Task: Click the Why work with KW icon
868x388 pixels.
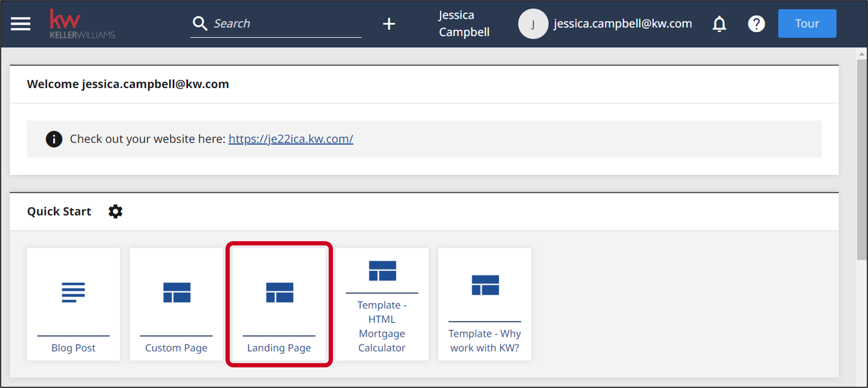Action: coord(485,285)
